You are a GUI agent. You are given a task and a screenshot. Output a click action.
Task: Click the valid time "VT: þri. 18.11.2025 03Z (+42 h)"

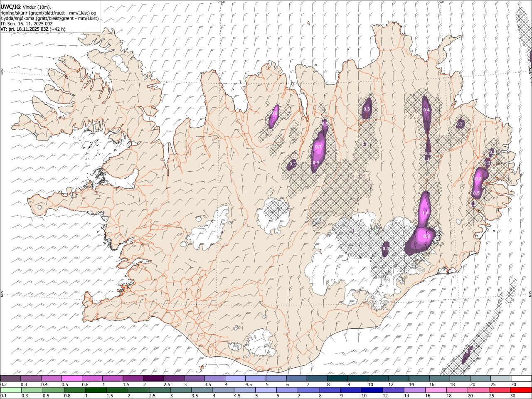tap(33, 29)
